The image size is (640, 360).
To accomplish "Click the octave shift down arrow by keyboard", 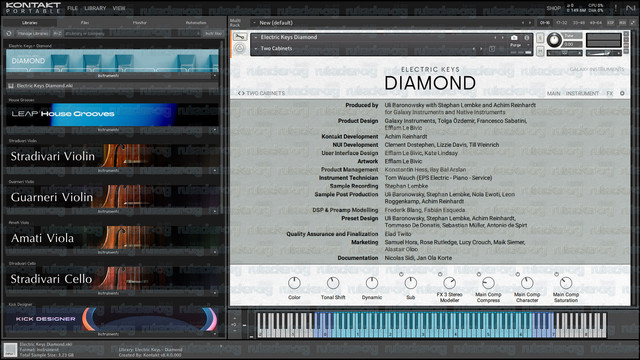I will tap(234, 331).
